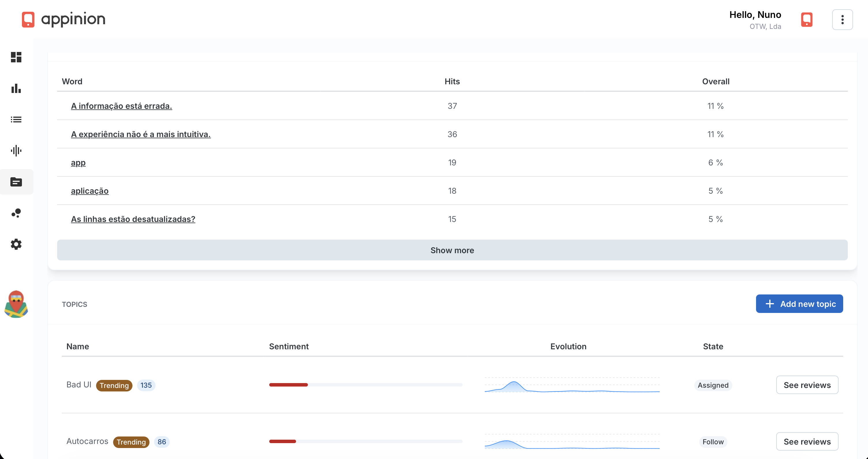The image size is (868, 459).
Task: Open 'A experiência não é a mais intuitiva.' link
Action: (141, 134)
